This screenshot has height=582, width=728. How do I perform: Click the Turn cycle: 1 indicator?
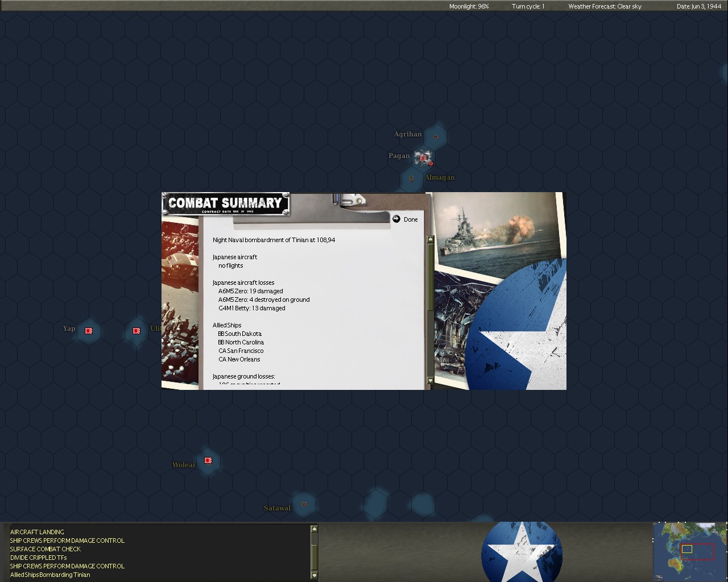pyautogui.click(x=528, y=6)
